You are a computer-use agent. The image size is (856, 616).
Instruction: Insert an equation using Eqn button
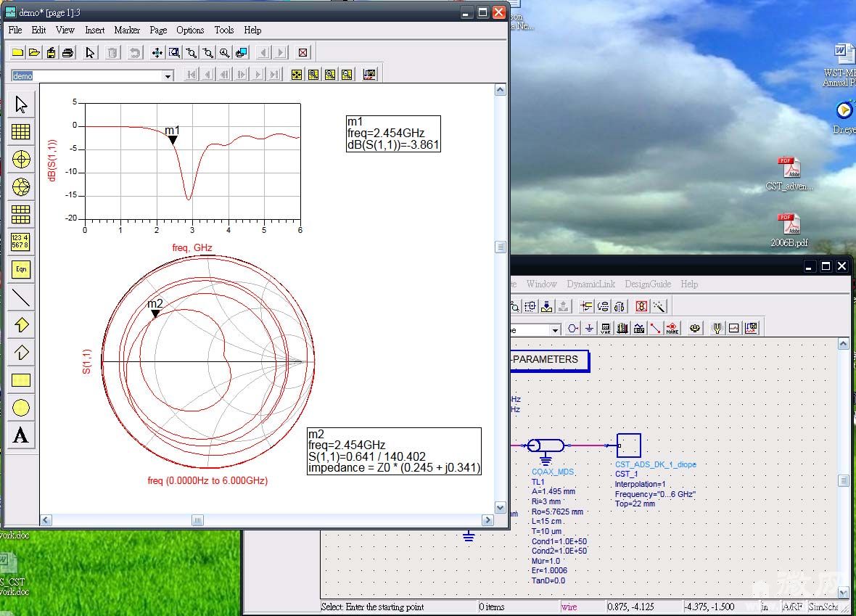[x=21, y=270]
